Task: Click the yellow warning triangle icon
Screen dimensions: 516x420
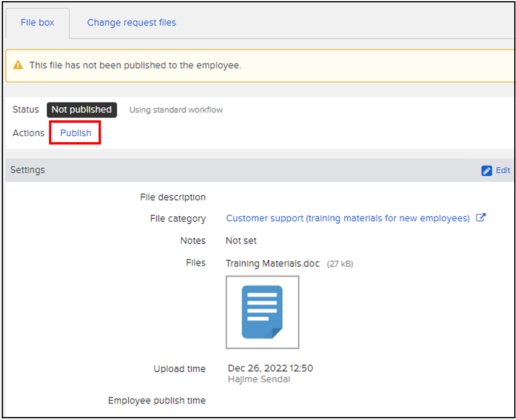Action: click(x=19, y=65)
